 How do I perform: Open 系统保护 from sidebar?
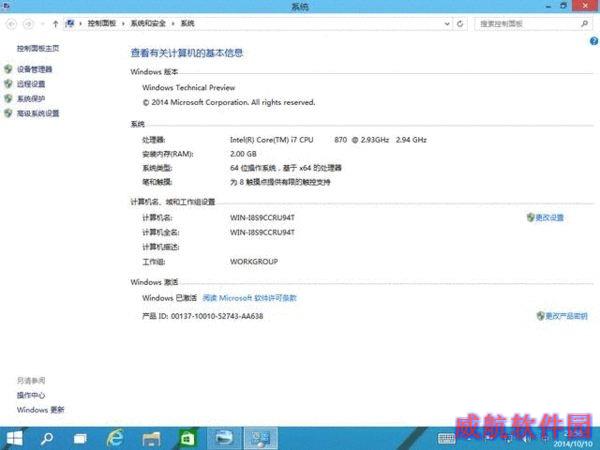[31, 99]
